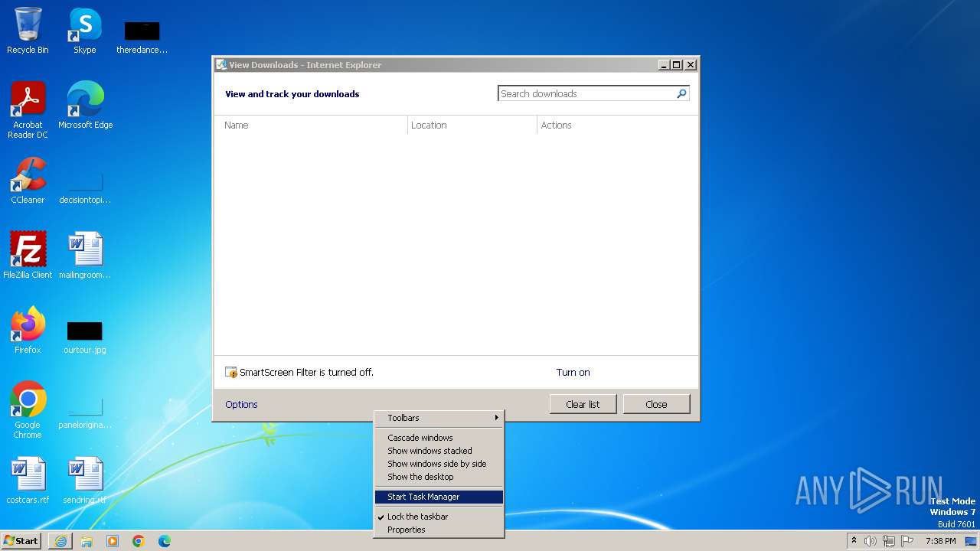
Task: Open the Recycle Bin desktop icon
Action: pyautogui.click(x=28, y=31)
